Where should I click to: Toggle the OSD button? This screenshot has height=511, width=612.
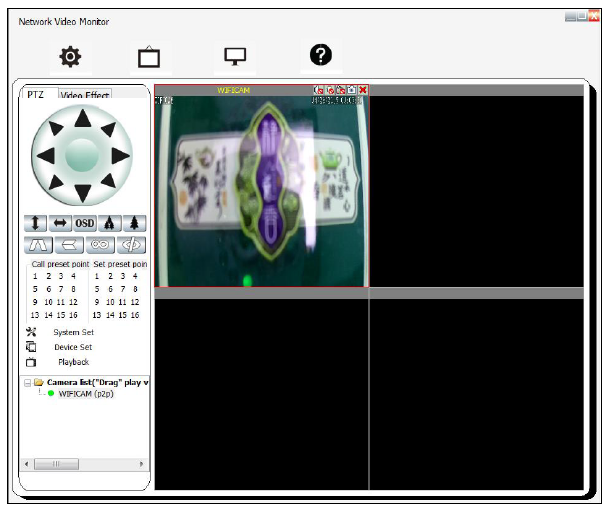(85, 223)
